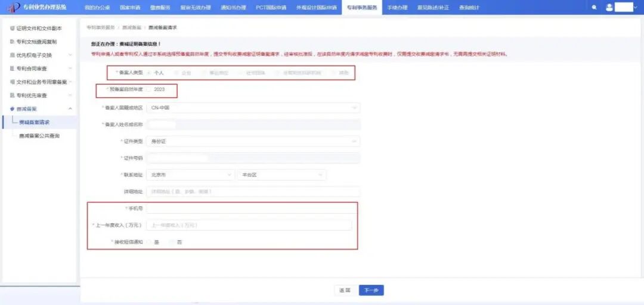Click the 详细地址 input field
The image size is (644, 305).
[x=253, y=192]
